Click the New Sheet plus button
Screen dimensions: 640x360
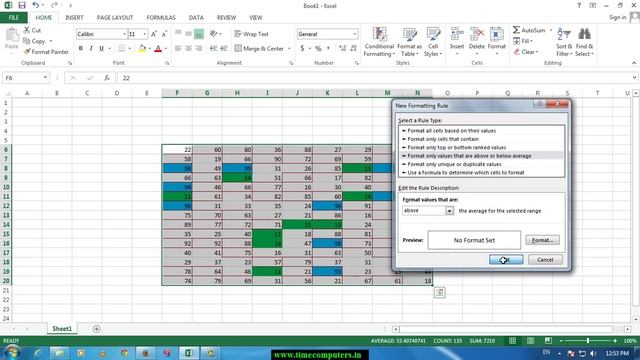pos(96,329)
